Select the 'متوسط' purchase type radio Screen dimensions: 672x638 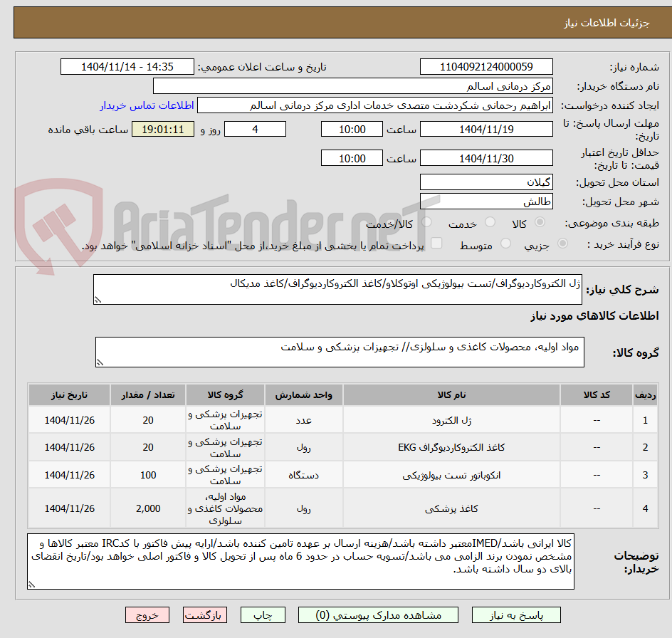pos(505,244)
